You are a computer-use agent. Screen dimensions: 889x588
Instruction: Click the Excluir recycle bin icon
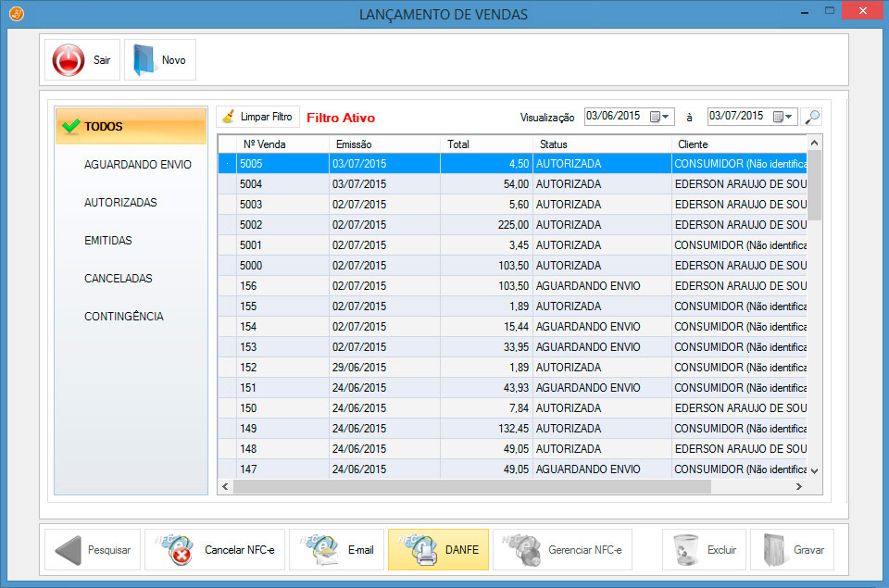pyautogui.click(x=686, y=550)
